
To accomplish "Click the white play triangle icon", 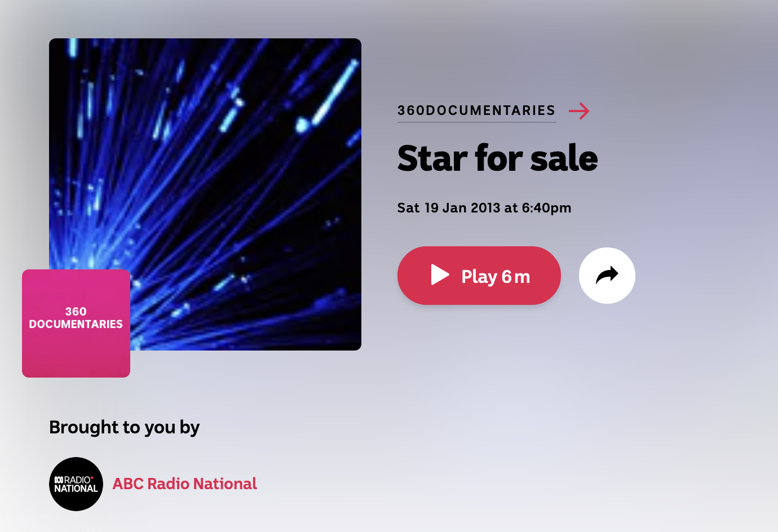I will point(440,275).
